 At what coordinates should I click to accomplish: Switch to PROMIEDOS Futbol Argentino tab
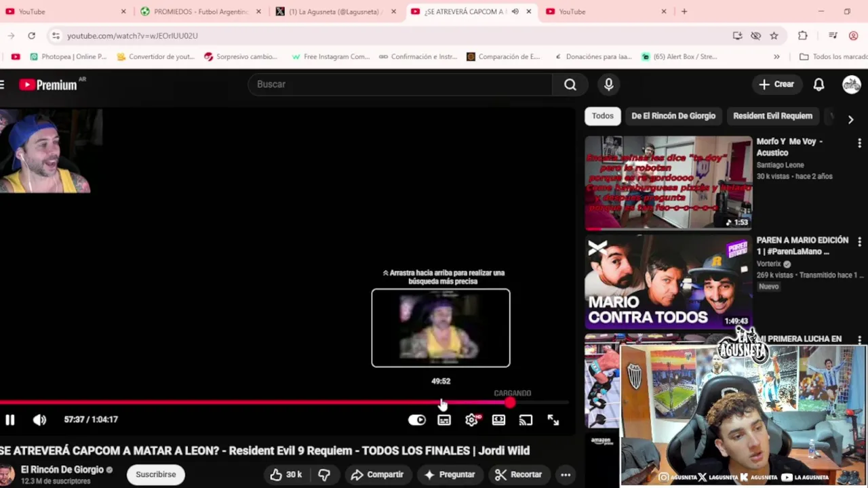click(x=201, y=12)
